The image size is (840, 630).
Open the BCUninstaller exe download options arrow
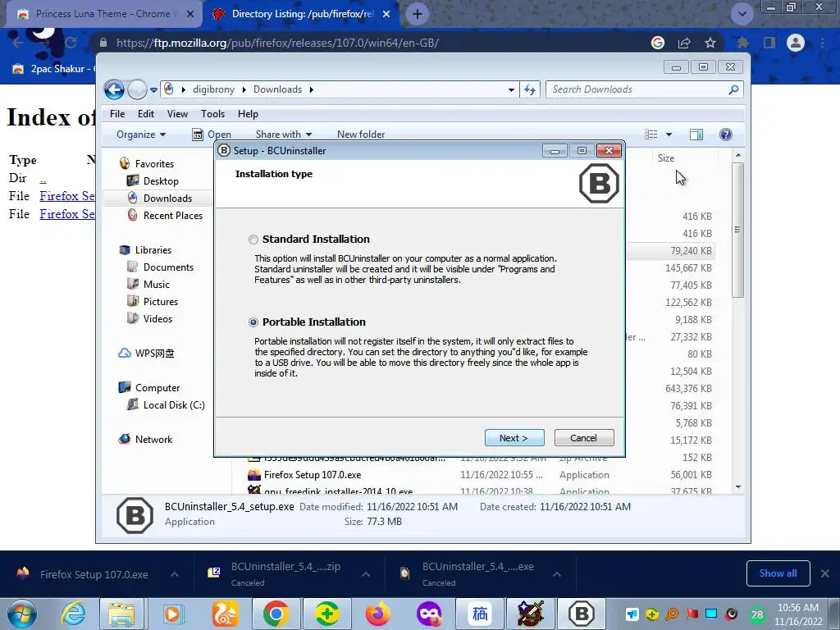coord(557,574)
